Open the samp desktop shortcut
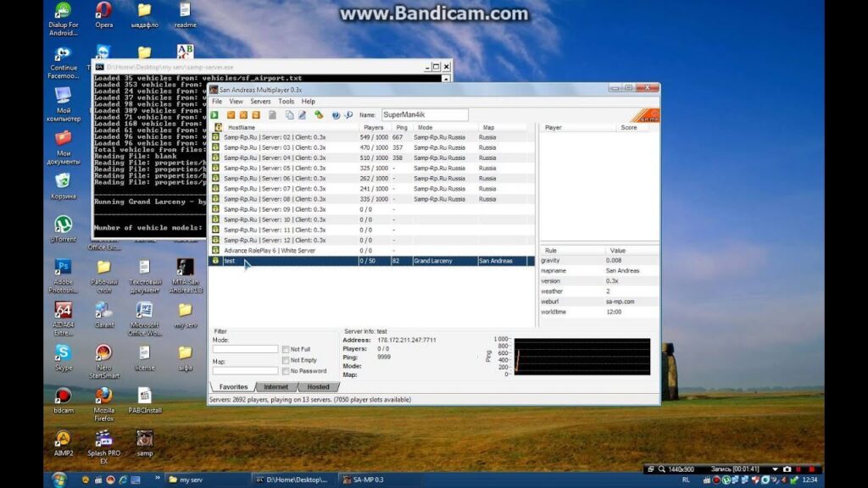Screen dimensions: 868x488 click(x=144, y=443)
